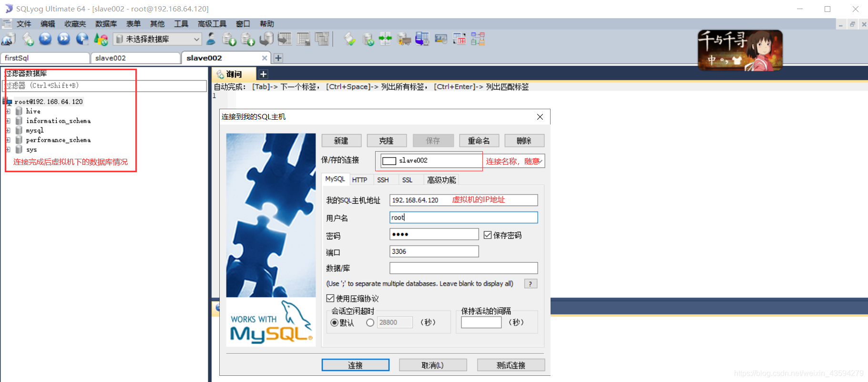The width and height of the screenshot is (868, 382).
Task: Click the root@192.168.64.120 server icon in tree
Action: coord(7,102)
